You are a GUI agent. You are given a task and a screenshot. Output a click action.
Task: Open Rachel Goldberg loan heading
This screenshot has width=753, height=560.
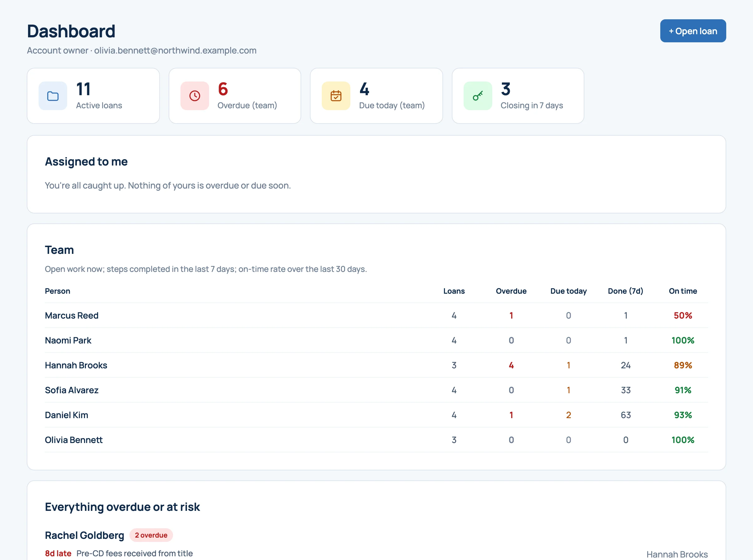click(x=84, y=535)
